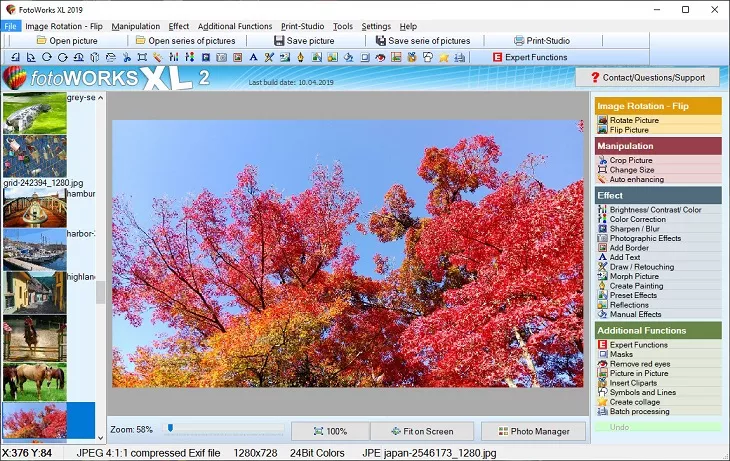Viewport: 730px width, 461px height.
Task: Click the Create Painting pen nib icon
Action: click(301, 57)
